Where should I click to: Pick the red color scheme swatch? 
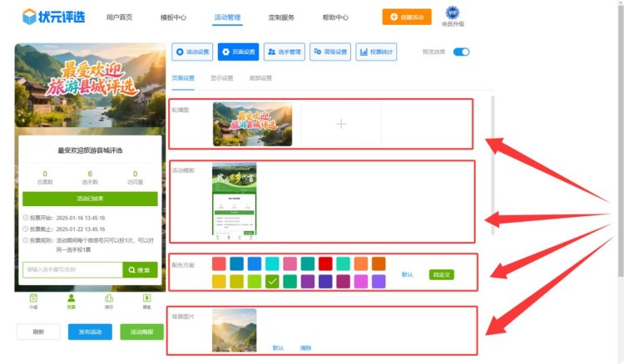[325, 263]
